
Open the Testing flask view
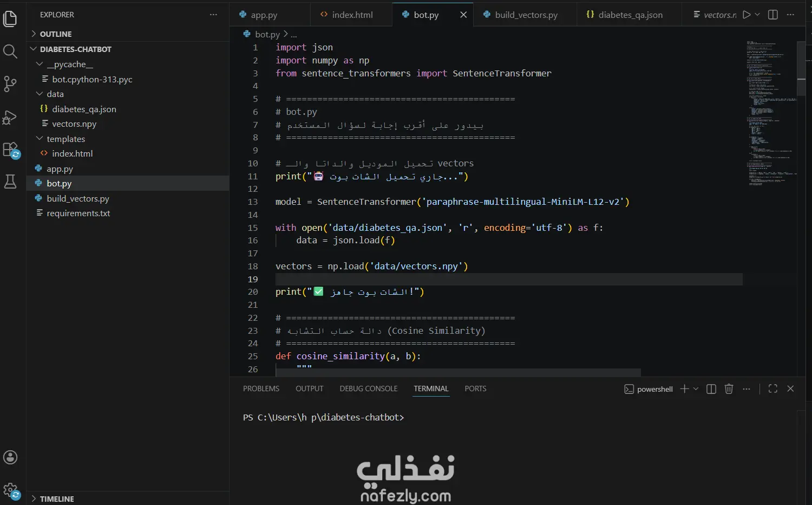(x=10, y=182)
